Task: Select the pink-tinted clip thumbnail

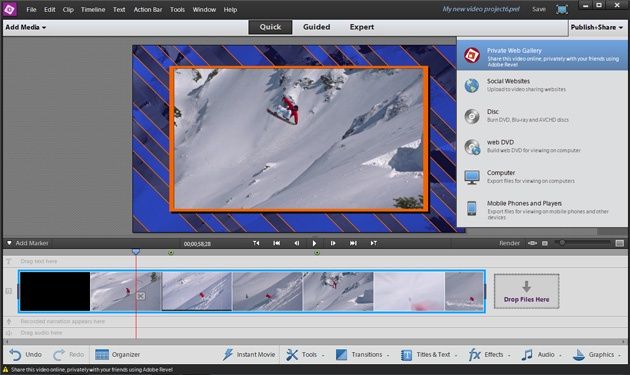Action: 409,291
